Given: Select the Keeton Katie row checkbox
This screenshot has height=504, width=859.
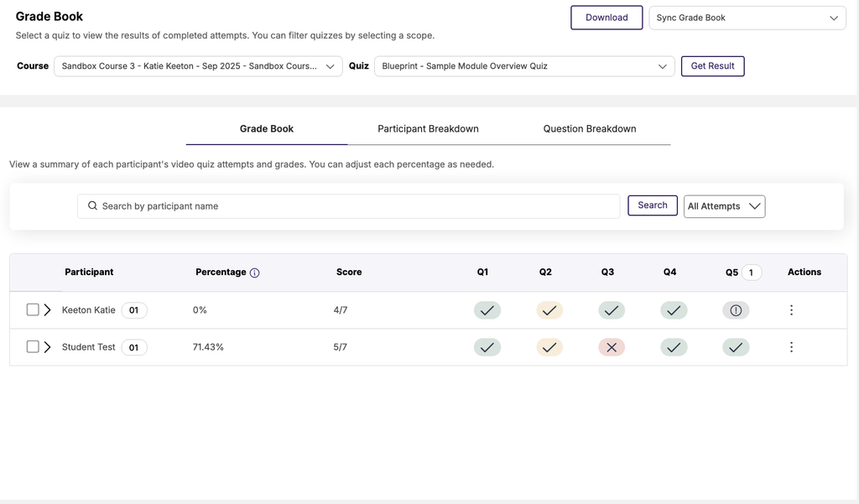Looking at the screenshot, I should click(x=33, y=309).
